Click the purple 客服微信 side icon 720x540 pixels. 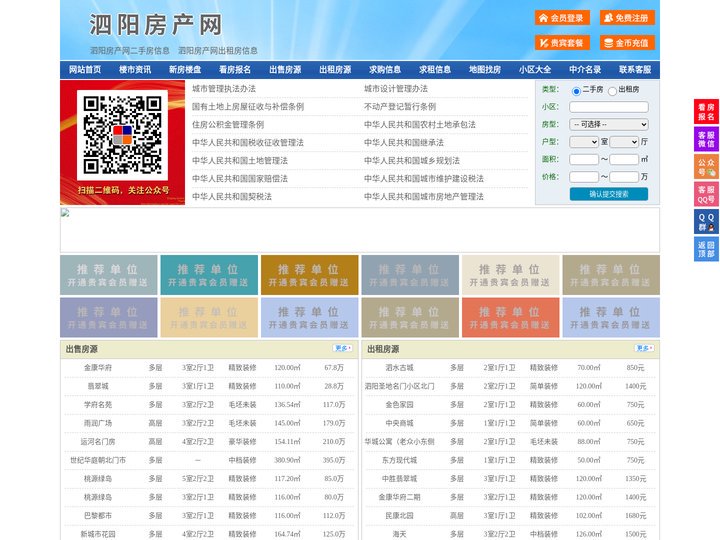click(x=706, y=139)
